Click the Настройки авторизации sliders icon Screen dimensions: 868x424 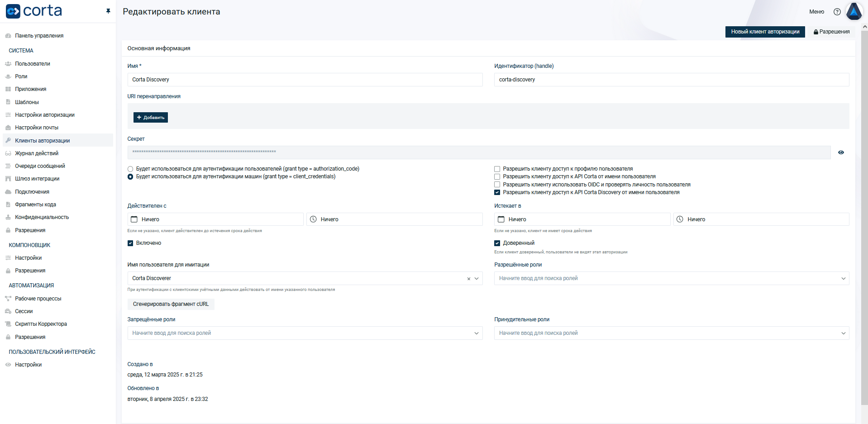click(8, 115)
